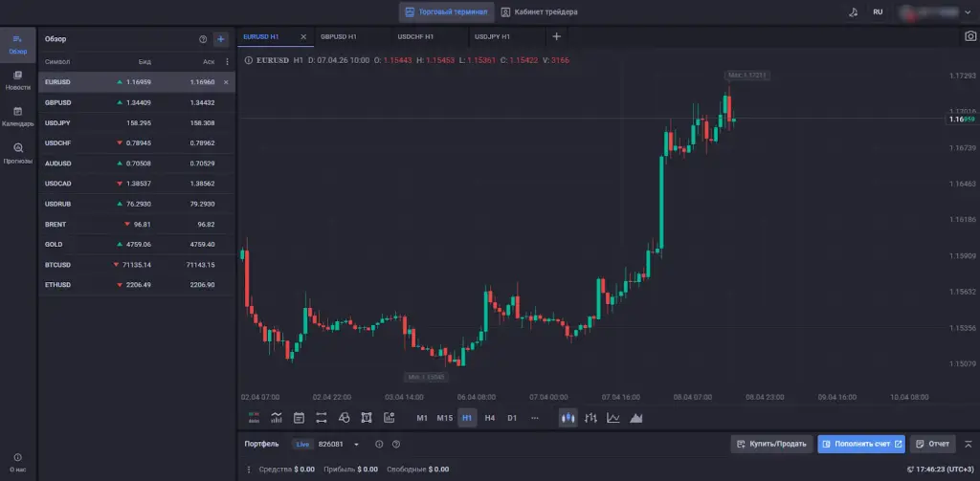The width and height of the screenshot is (980, 481).
Task: Take a chart screenshot with camera icon
Action: 969,37
